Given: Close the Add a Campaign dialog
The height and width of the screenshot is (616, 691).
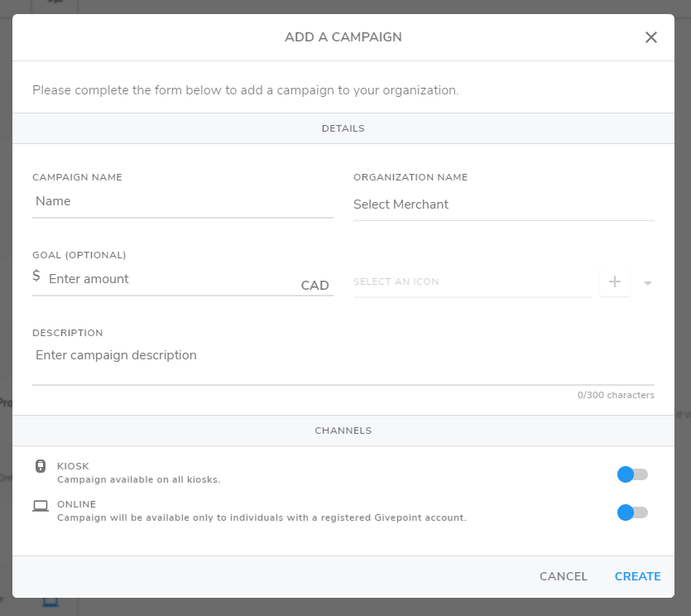Looking at the screenshot, I should pos(651,37).
